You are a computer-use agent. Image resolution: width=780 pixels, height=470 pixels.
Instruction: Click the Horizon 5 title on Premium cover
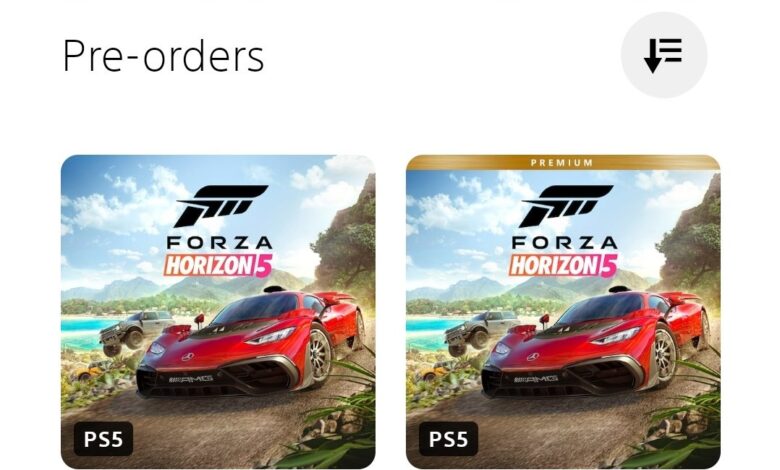563,265
